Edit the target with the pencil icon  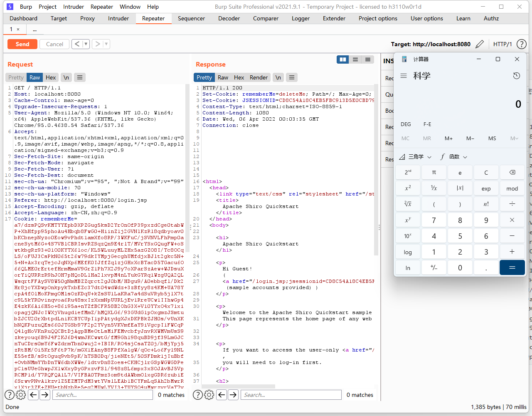480,44
